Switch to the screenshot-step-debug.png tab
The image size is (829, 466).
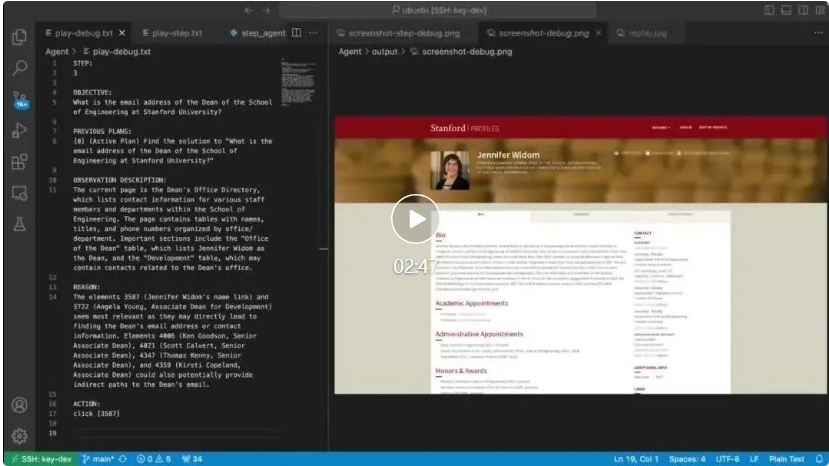point(395,33)
